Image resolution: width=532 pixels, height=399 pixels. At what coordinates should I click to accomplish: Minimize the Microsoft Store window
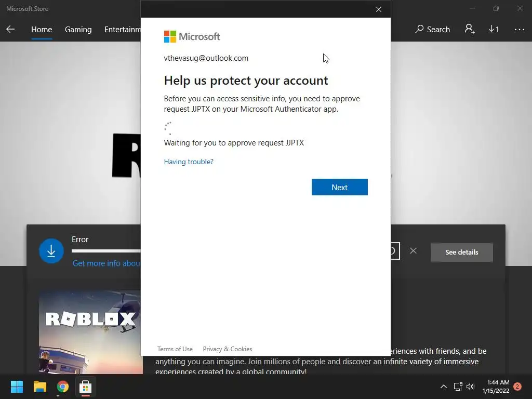[x=472, y=8]
